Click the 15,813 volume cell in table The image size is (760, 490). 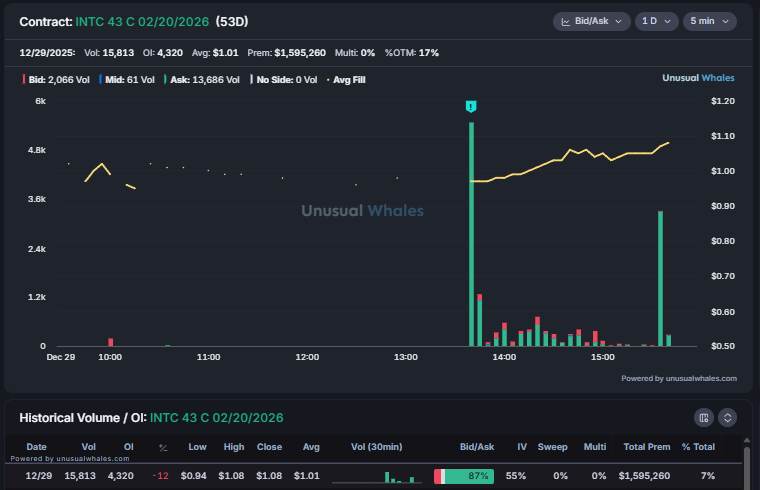point(80,476)
